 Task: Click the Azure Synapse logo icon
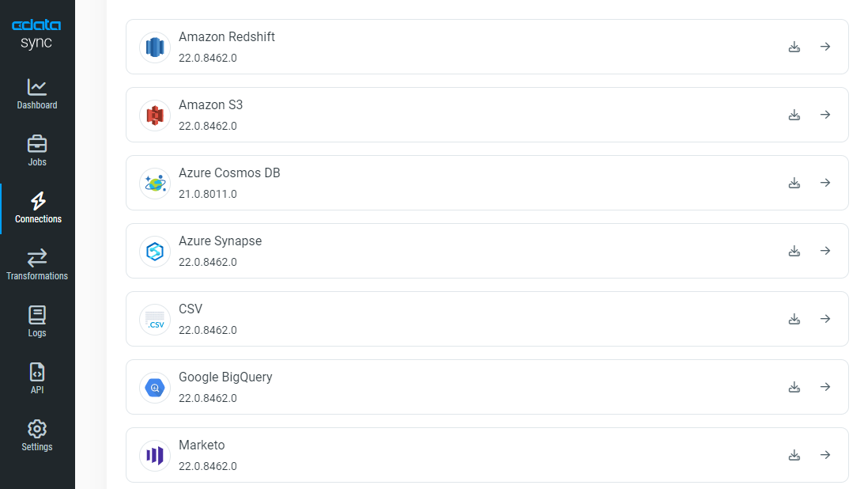click(x=155, y=252)
